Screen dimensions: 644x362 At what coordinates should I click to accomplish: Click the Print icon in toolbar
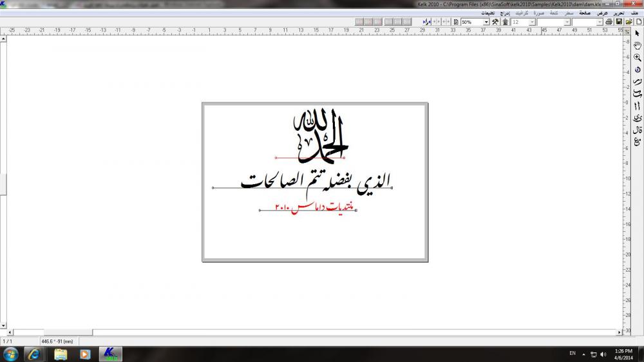click(609, 22)
